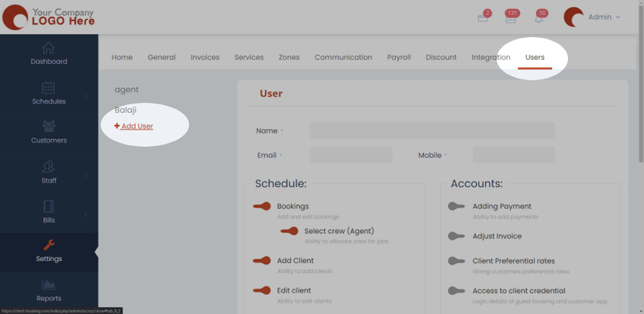Disable the Bookings toggle
Screen dimensions: 644x314
[262, 206]
